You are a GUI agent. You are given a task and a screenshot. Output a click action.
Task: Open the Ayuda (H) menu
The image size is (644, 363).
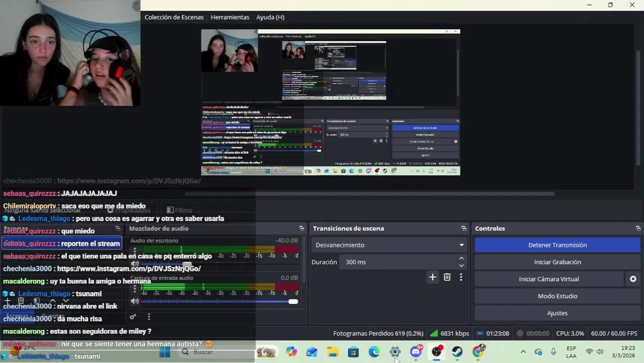tap(270, 17)
